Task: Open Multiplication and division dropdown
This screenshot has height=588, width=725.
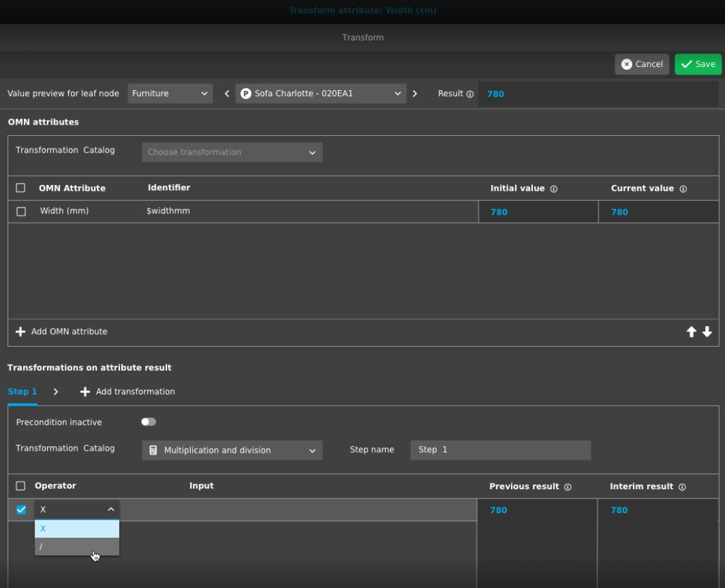Action: click(x=232, y=450)
